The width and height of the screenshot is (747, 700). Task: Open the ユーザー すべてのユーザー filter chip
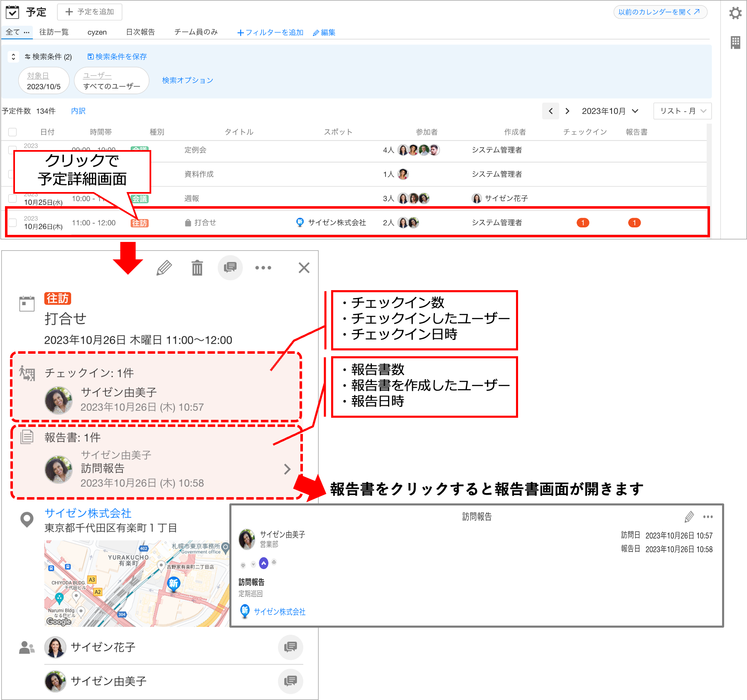(111, 81)
